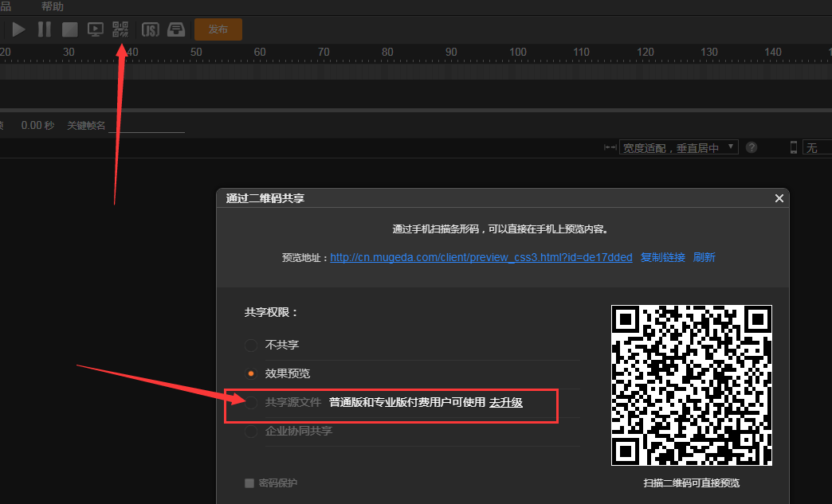This screenshot has width=832, height=504.
Task: Click the 复制链接 copy link
Action: click(663, 257)
